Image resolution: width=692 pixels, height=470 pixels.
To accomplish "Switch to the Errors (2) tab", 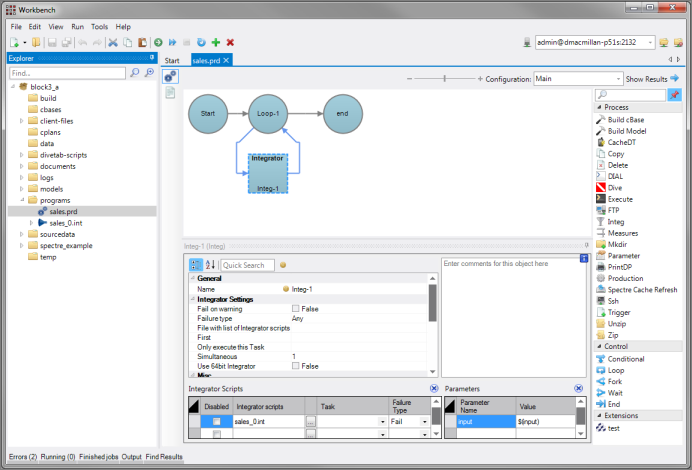I will tap(23, 457).
